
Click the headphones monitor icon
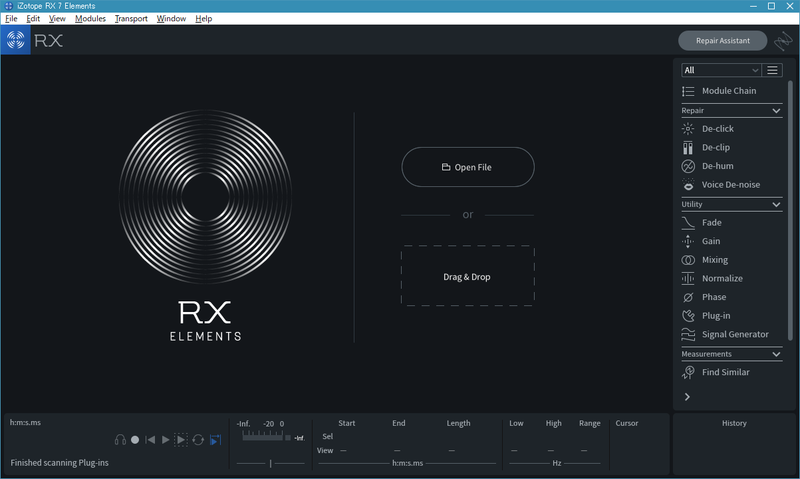pyautogui.click(x=120, y=440)
